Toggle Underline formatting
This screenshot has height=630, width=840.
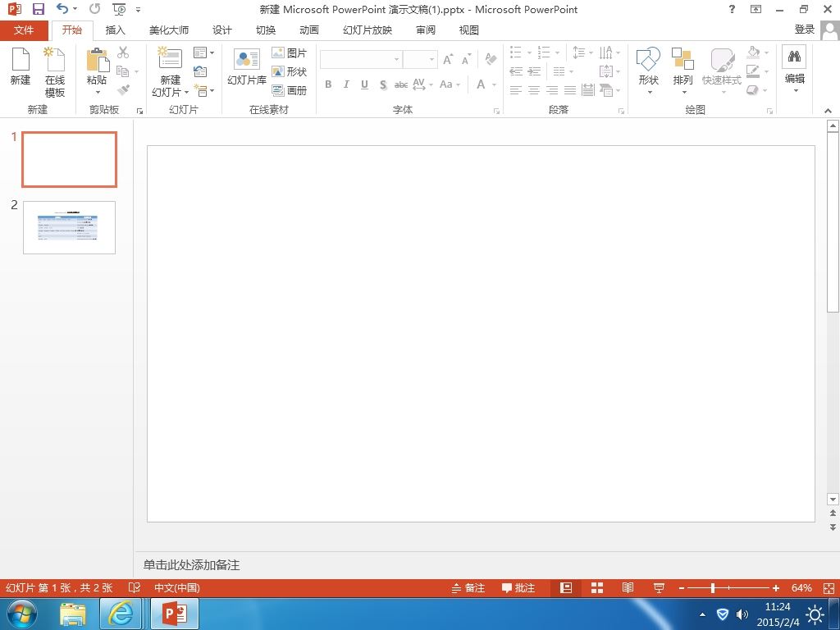tap(365, 84)
